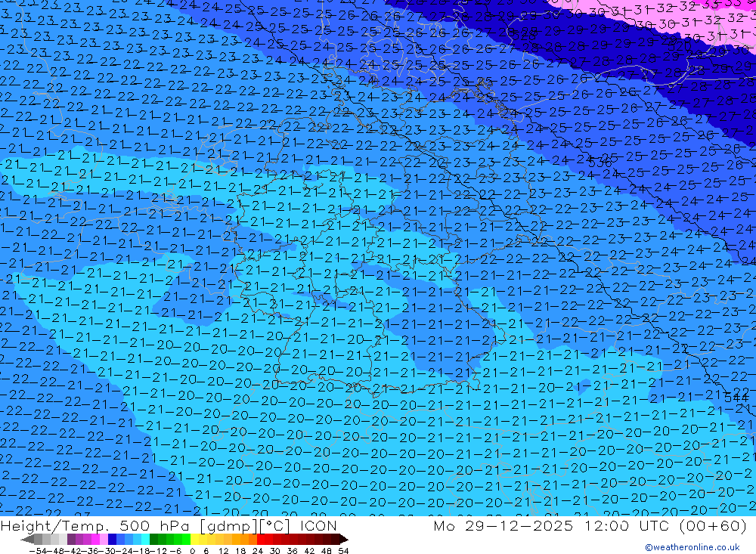Pick the bright red legend swatch at 24
This screenshot has height=554, width=756.
261,539
